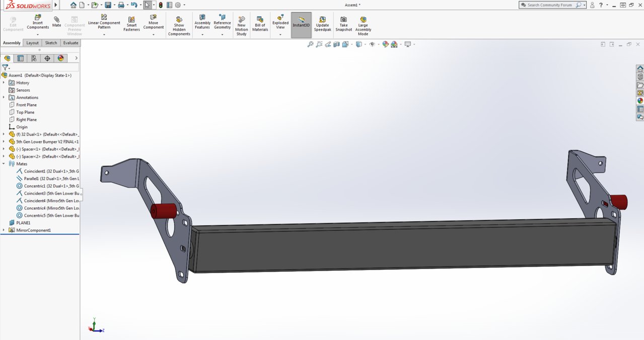Image resolution: width=644 pixels, height=340 pixels.
Task: Expand the Annotations node
Action: click(4, 98)
